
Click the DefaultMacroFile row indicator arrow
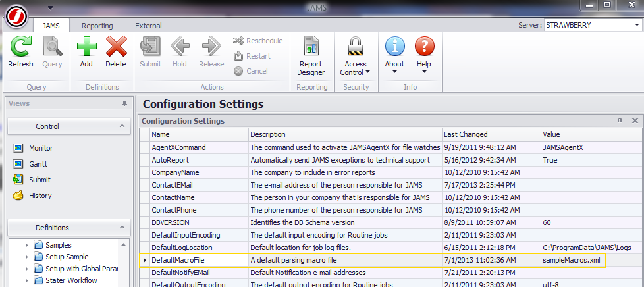click(x=145, y=260)
